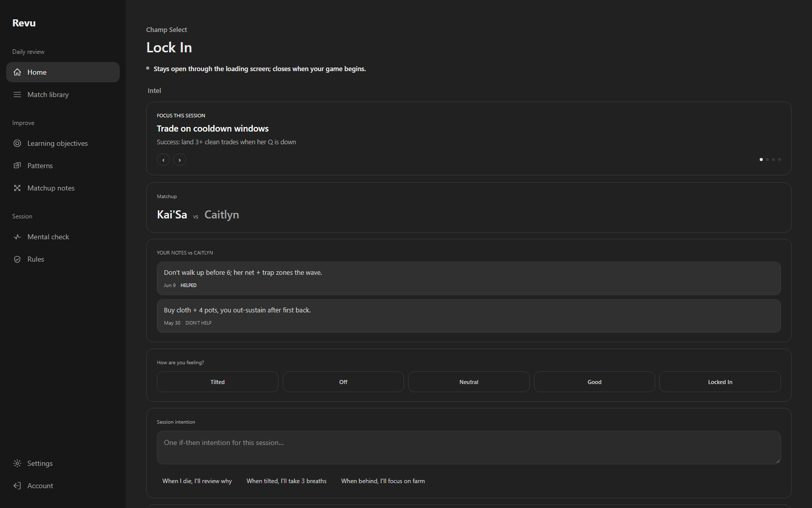Viewport: 812px width, 508px height.
Task: Use 'When I die, I'll review why' suggestion
Action: [x=197, y=481]
